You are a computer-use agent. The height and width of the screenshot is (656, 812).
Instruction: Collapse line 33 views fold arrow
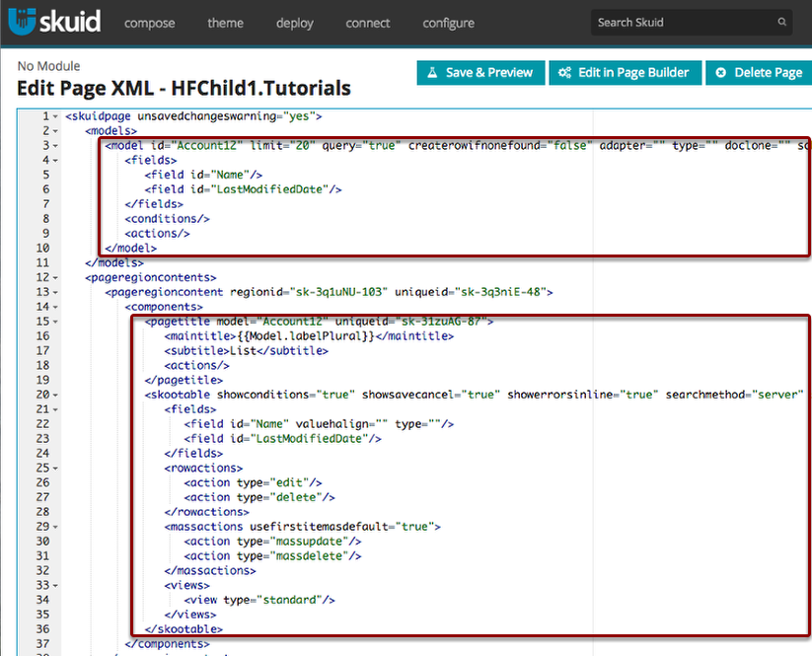(55, 586)
